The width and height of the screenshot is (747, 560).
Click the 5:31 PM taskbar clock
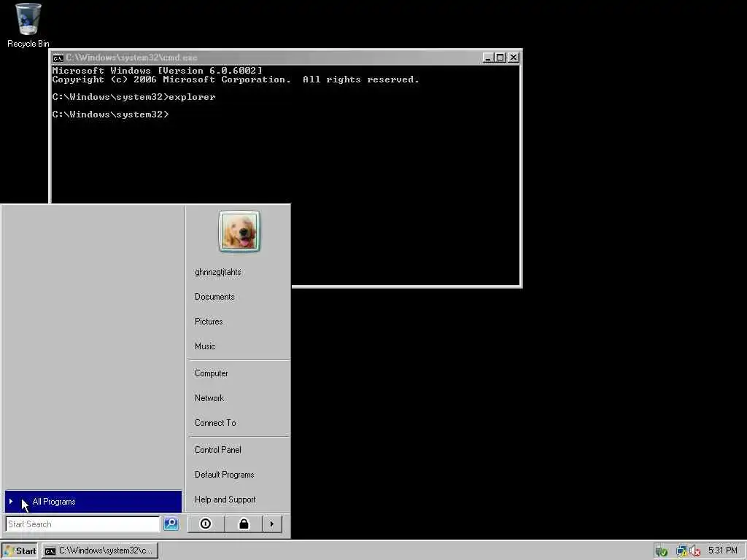[723, 551]
